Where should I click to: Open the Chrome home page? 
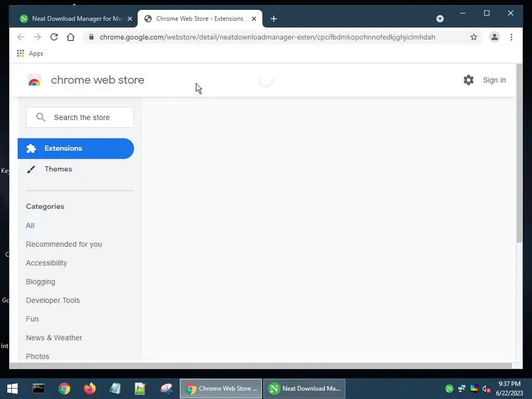pyautogui.click(x=71, y=37)
